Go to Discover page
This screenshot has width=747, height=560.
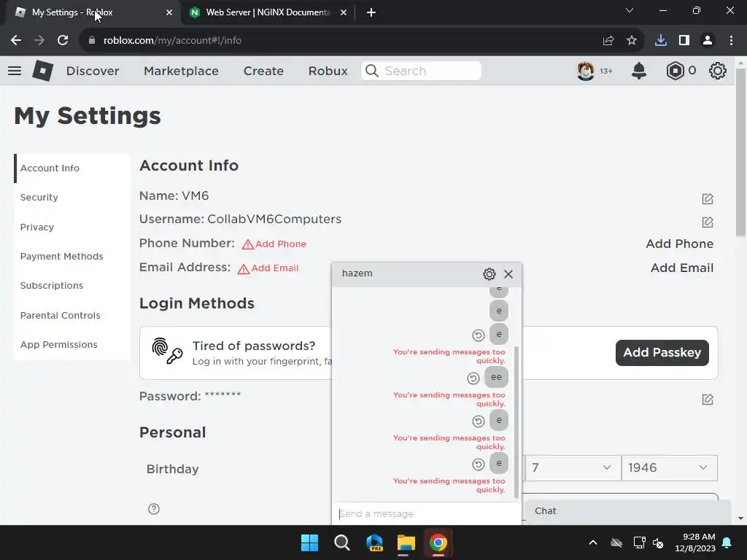93,71
